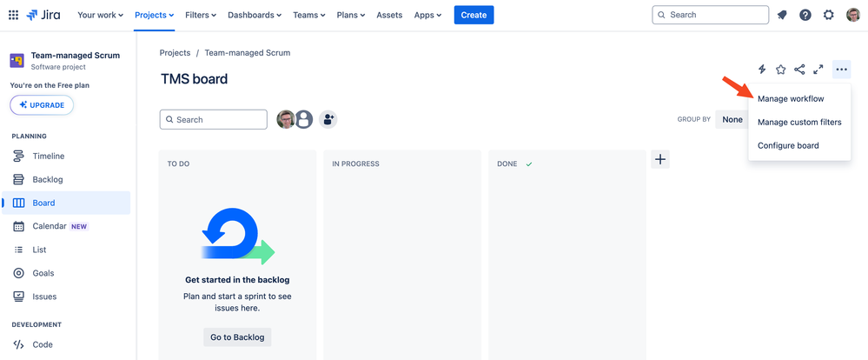This screenshot has width=868, height=360.
Task: Filter by unassigned avatar
Action: pos(304,119)
